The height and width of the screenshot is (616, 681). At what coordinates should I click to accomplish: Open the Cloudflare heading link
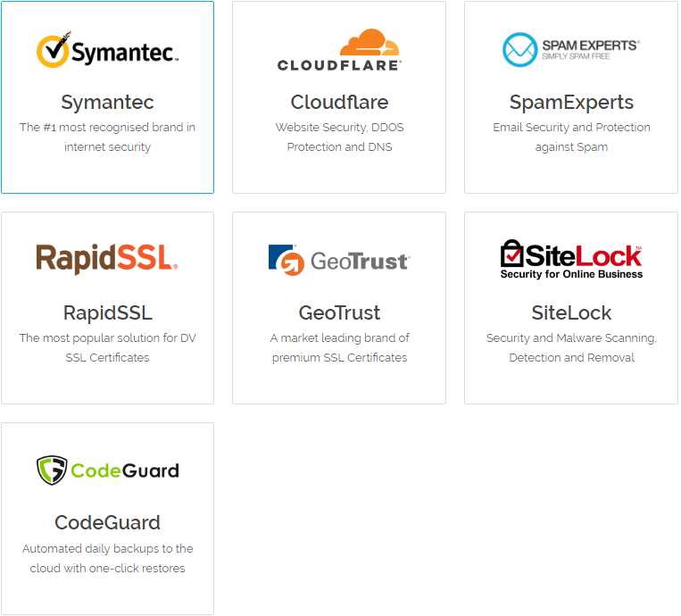[339, 102]
